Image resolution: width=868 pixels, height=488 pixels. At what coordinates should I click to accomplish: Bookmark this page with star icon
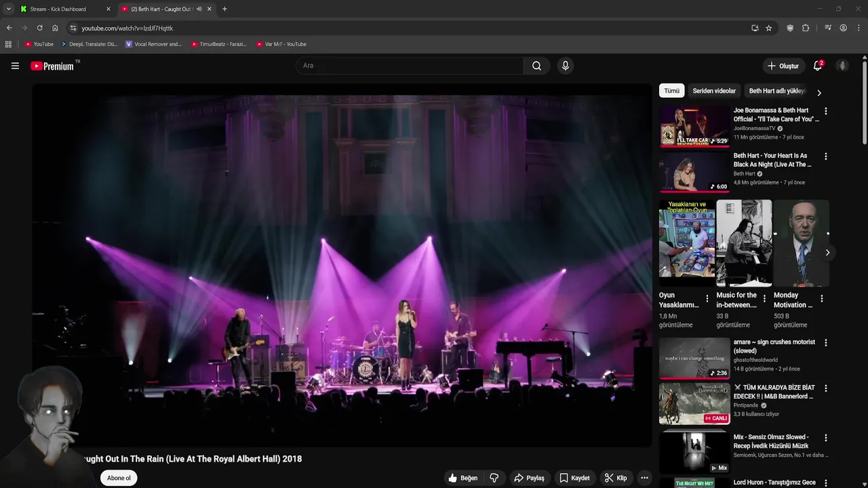click(769, 28)
